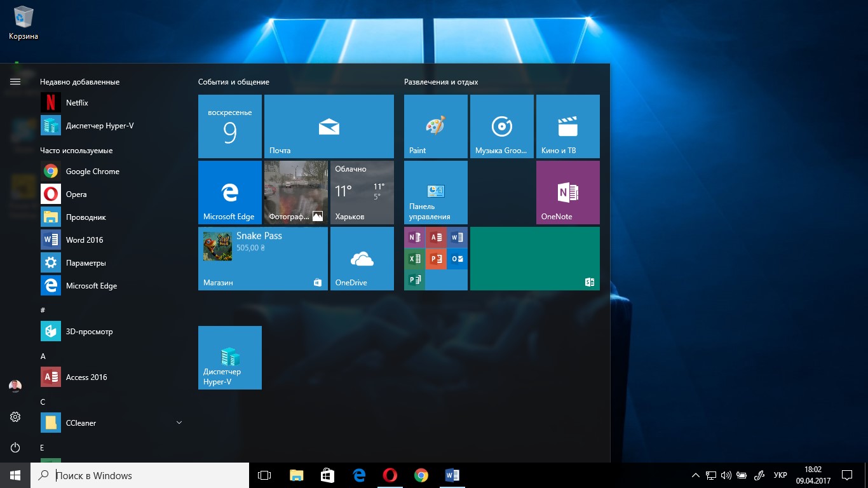Open the battery icon in system tray
Screen dimensions: 868x488
click(x=742, y=475)
